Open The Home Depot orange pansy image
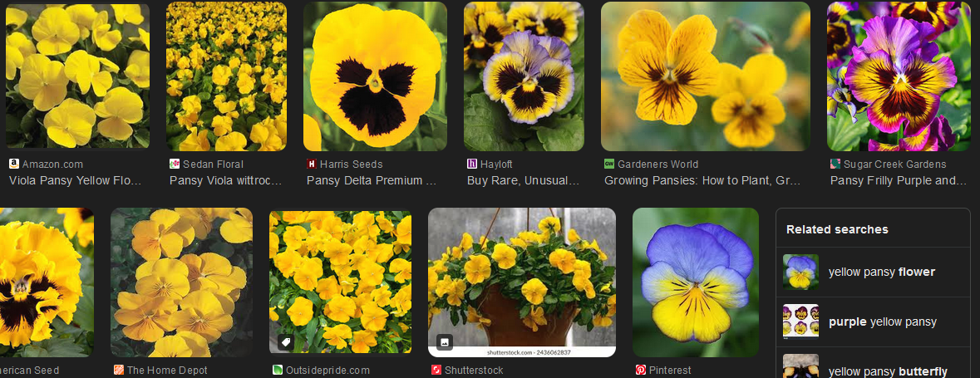This screenshot has height=378, width=980. coord(182,282)
